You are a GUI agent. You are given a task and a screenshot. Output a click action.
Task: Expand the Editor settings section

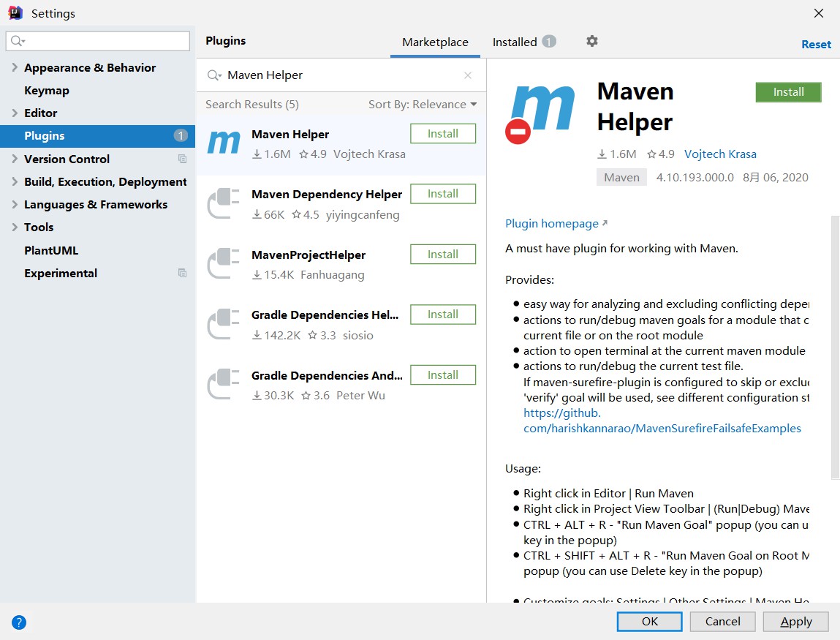click(15, 113)
